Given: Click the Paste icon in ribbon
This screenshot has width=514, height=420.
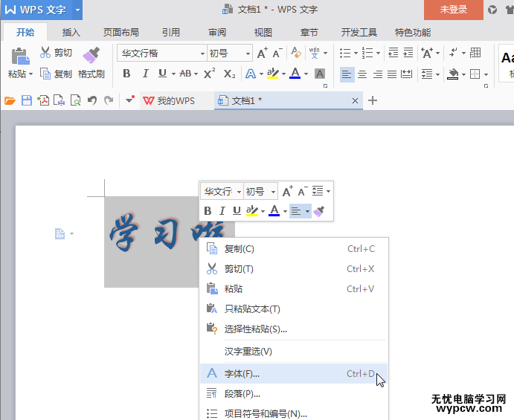Looking at the screenshot, I should (20, 56).
